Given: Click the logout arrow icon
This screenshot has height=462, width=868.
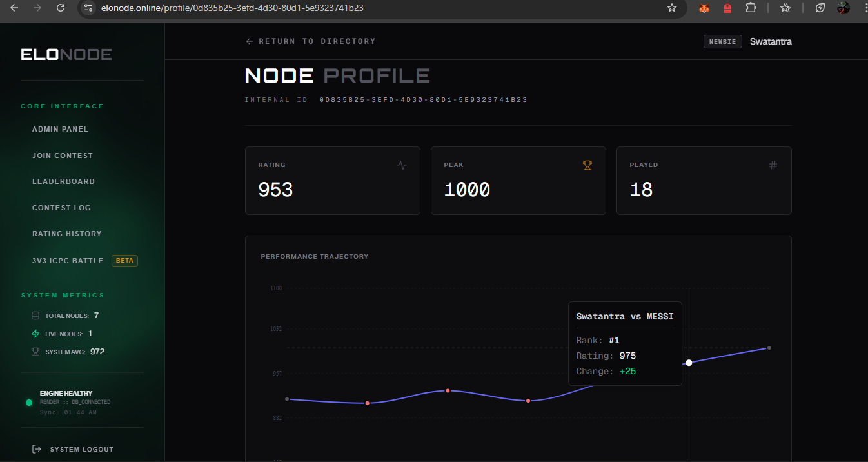Looking at the screenshot, I should coord(37,449).
